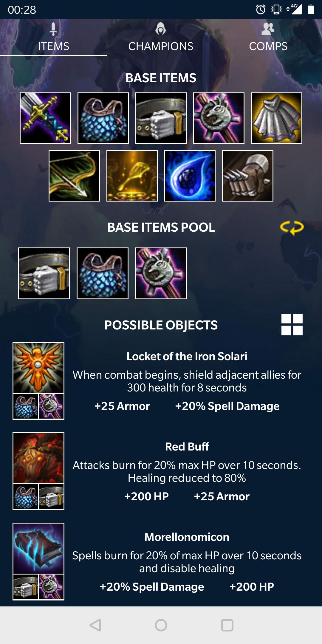Select the Chain Vest in Base Items
Image resolution: width=322 pixels, height=644 pixels.
point(103,118)
